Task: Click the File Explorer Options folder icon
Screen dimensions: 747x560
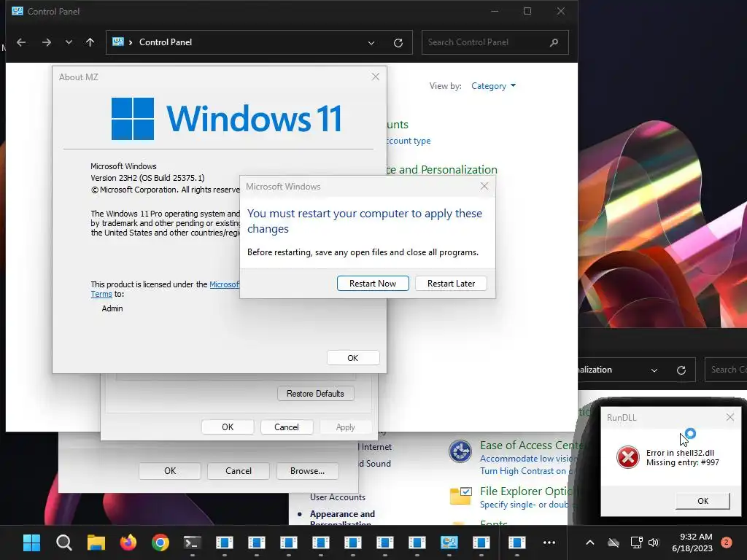Action: tap(461, 496)
